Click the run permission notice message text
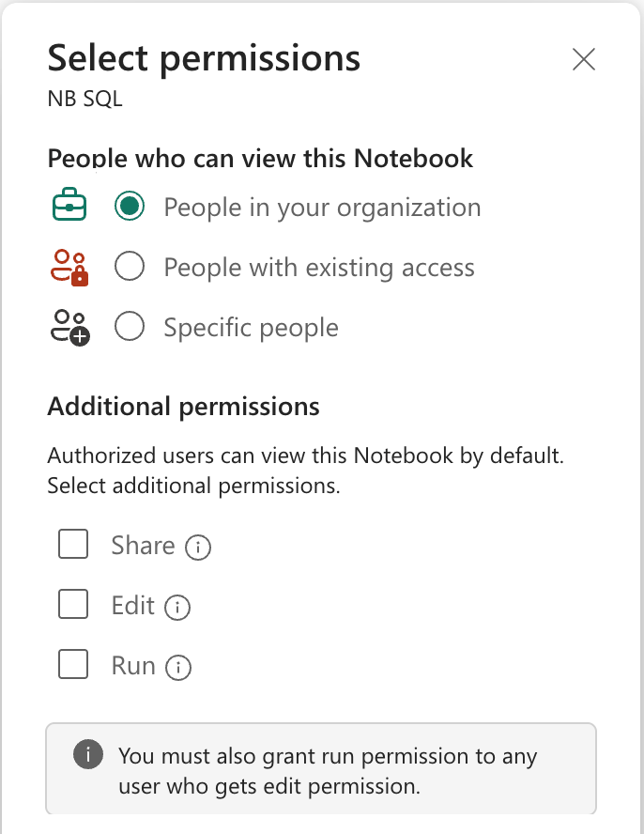The image size is (644, 834). 327,770
